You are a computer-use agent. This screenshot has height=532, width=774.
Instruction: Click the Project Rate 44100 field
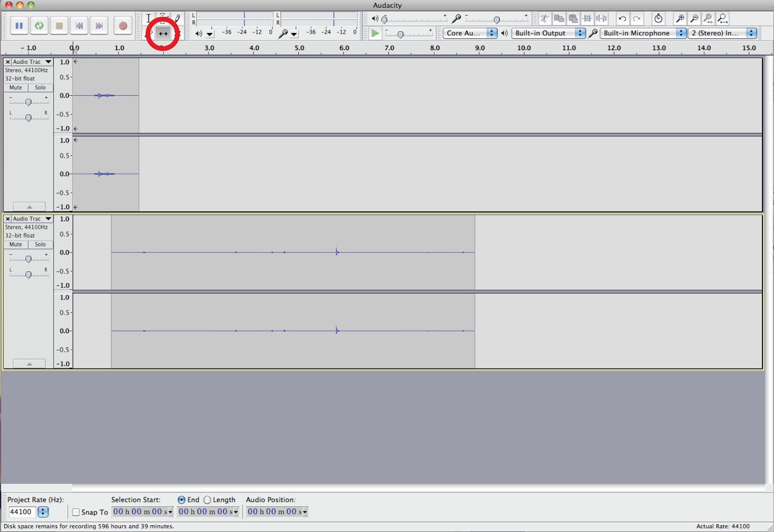(x=21, y=512)
